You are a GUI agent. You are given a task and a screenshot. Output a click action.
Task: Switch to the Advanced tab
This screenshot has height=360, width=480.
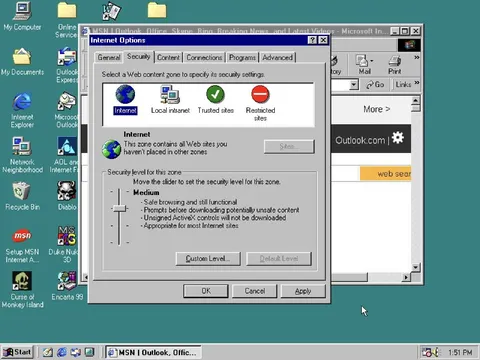click(x=277, y=57)
